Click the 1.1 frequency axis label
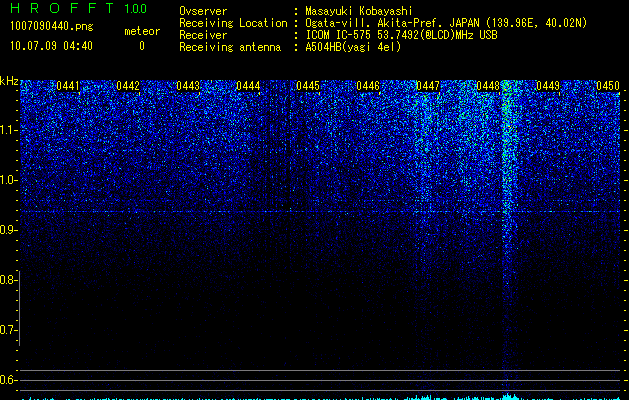The height and width of the screenshot is (400, 629). pos(8,130)
